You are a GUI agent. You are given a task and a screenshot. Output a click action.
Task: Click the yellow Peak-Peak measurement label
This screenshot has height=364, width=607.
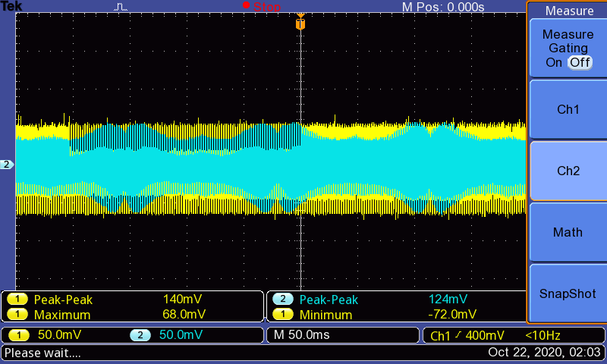click(x=63, y=300)
